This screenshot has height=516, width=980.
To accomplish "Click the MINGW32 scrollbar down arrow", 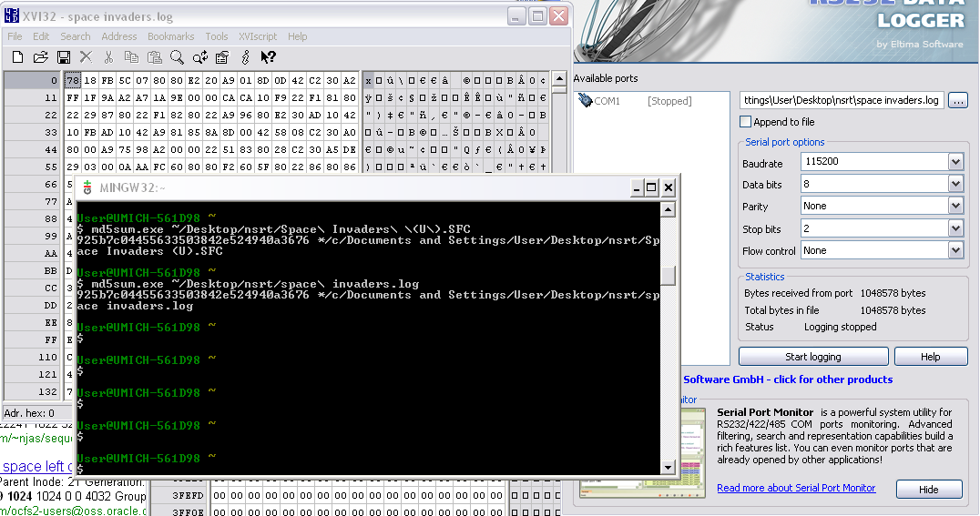I will point(668,467).
